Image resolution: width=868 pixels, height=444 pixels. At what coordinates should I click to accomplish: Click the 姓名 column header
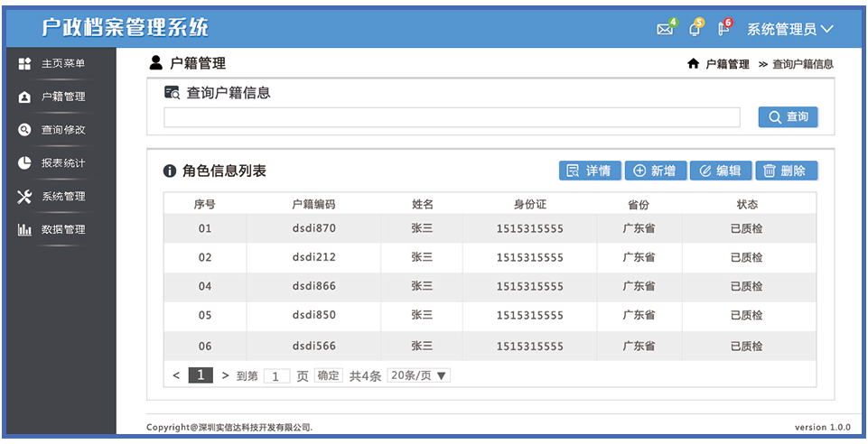422,204
